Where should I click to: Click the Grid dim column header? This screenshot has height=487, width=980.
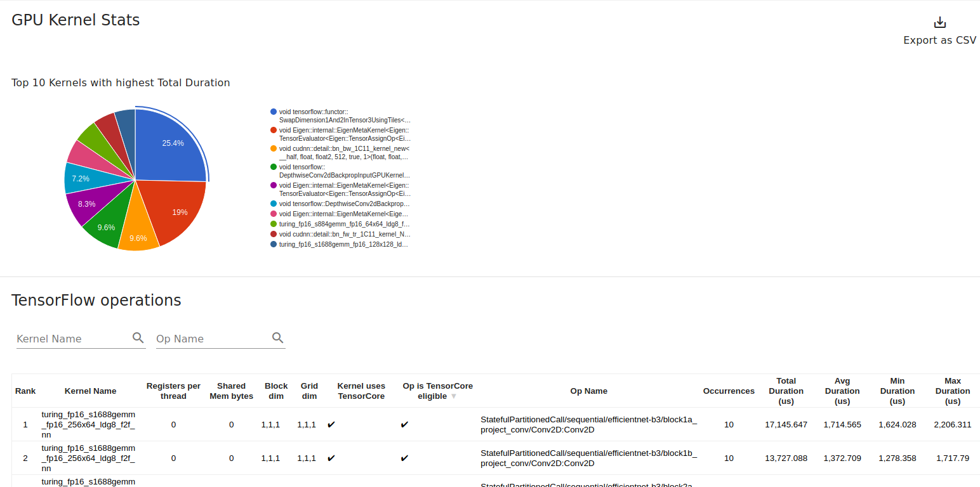[309, 391]
